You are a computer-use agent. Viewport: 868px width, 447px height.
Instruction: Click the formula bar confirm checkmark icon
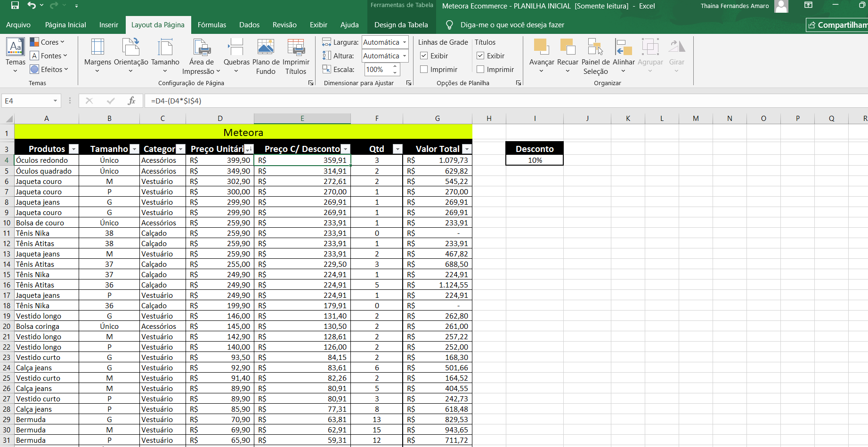coord(111,101)
